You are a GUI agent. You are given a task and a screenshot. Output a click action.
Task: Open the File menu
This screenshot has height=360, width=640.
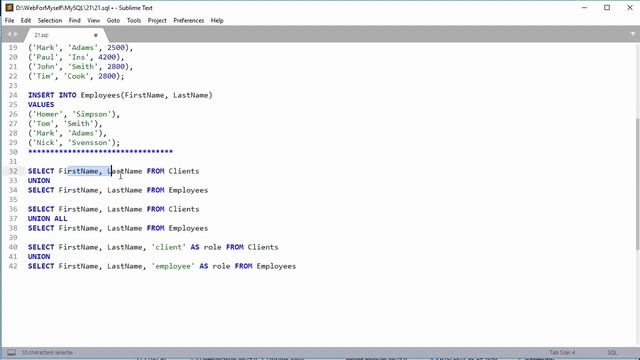click(x=9, y=20)
